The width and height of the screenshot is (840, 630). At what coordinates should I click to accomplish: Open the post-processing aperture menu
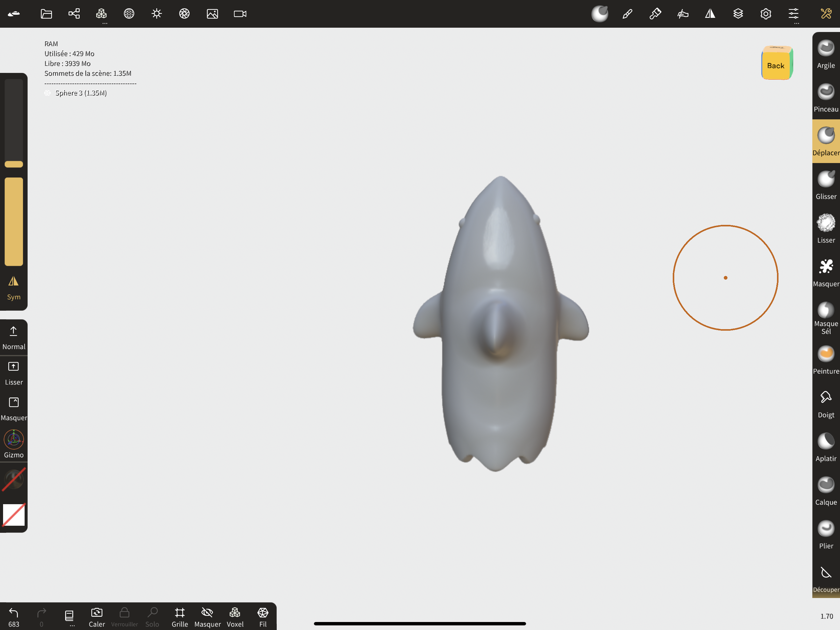point(184,14)
